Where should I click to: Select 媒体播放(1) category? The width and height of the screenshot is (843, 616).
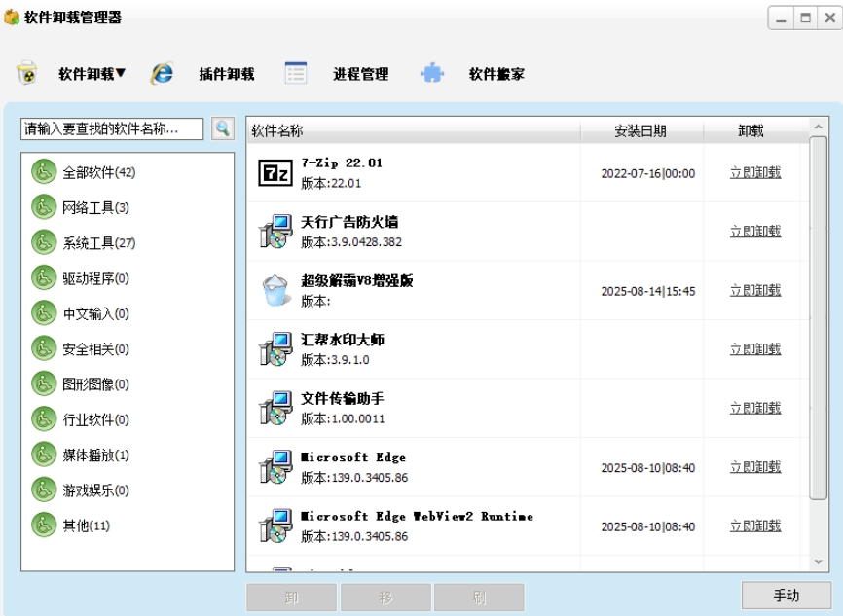[95, 455]
